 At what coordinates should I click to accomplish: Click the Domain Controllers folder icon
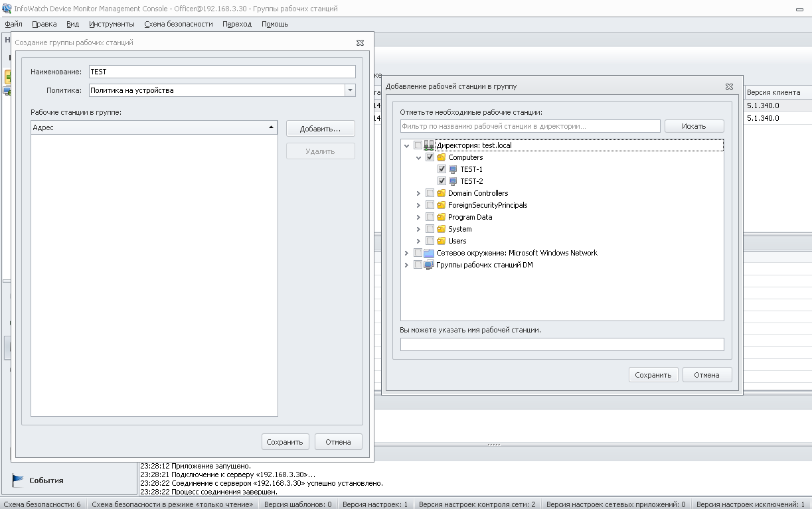click(x=441, y=193)
